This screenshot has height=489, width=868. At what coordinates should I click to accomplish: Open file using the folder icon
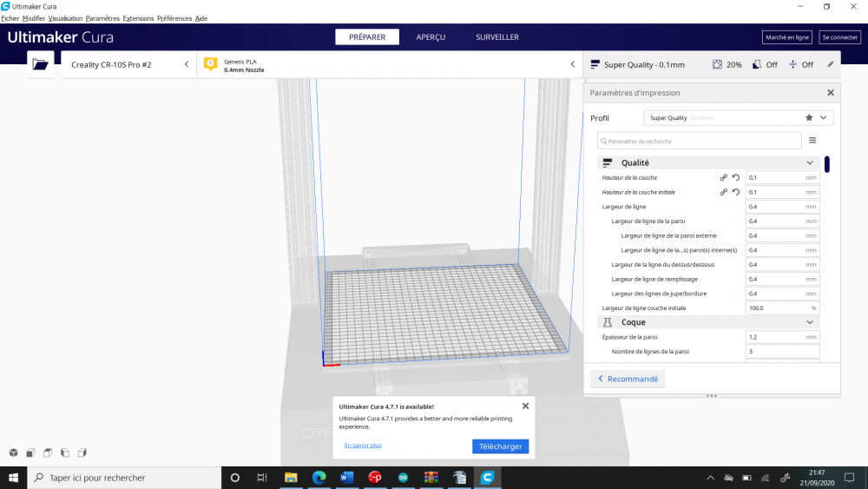point(41,64)
